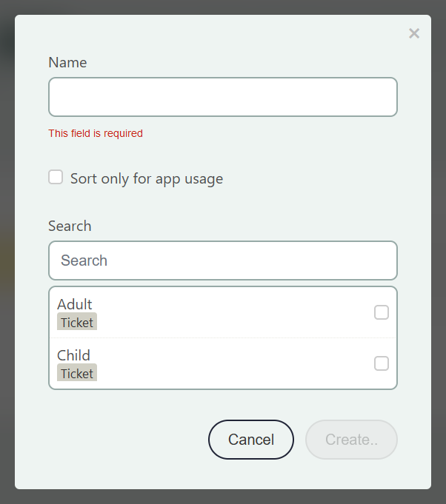Screen dimensions: 446x504
Task: Select the Adult item name in list
Action: tap(75, 304)
